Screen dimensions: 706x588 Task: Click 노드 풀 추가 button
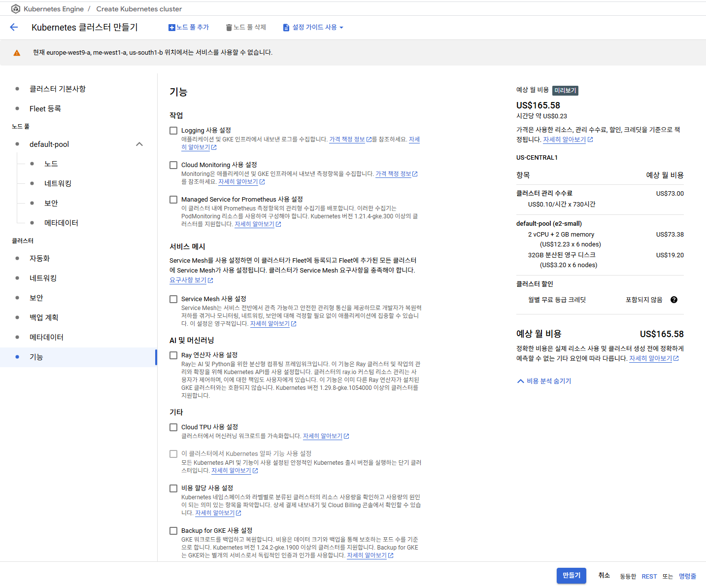tap(189, 28)
